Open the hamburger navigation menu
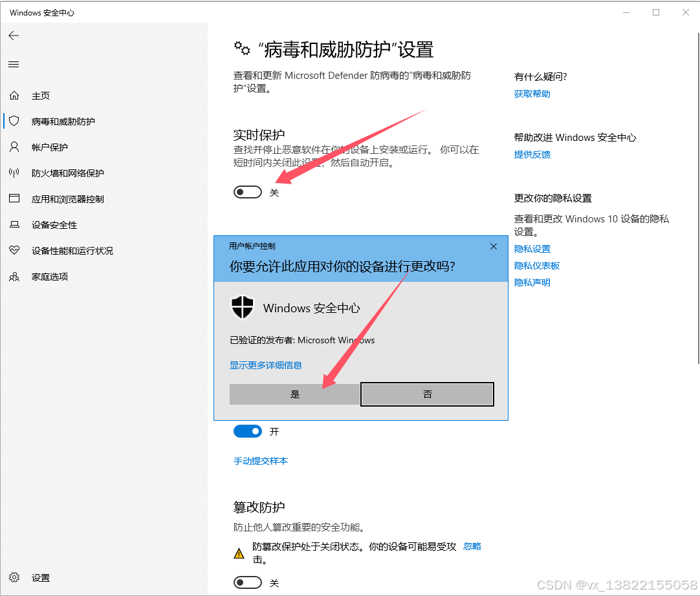This screenshot has width=700, height=596. pyautogui.click(x=14, y=64)
